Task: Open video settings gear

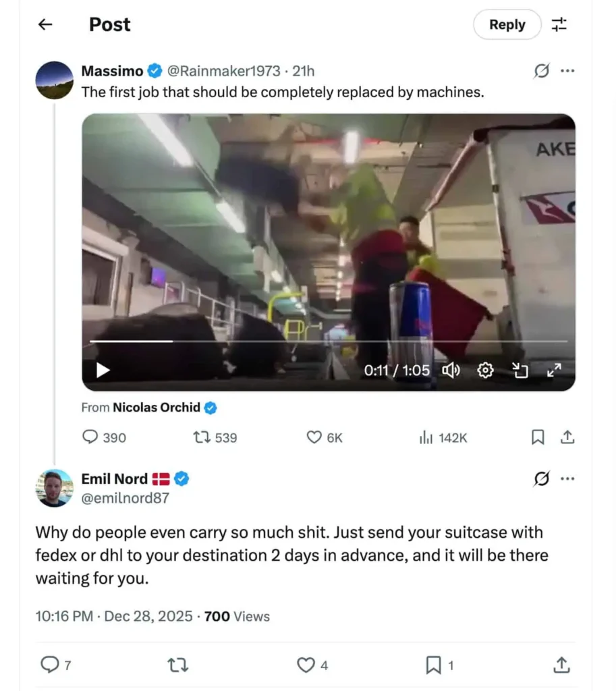Action: 486,370
